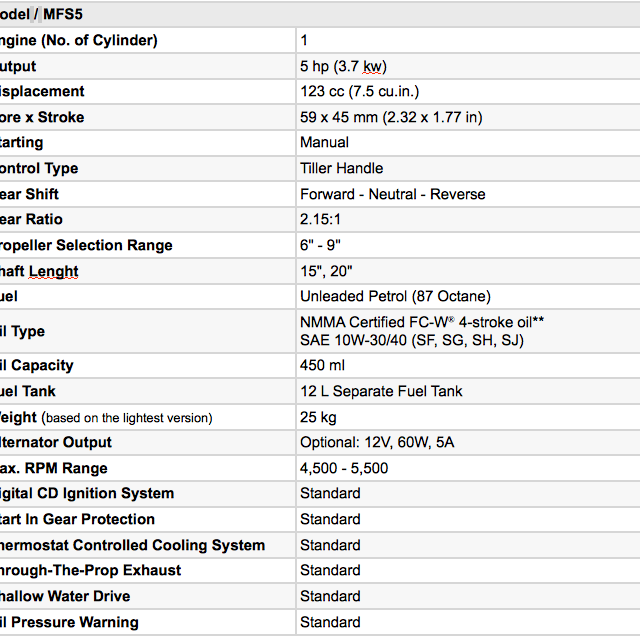Click the 'uel Tank' label
The width and height of the screenshot is (640, 636).
pyautogui.click(x=28, y=391)
